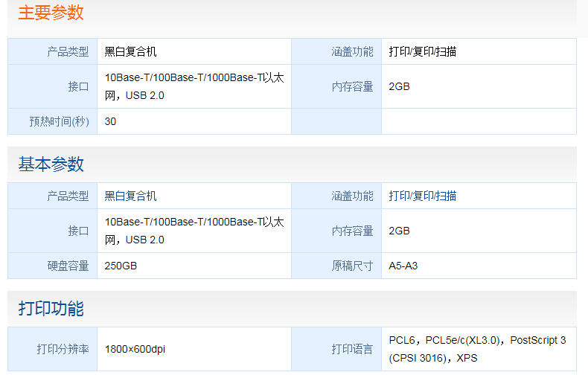Open the 打印/复印/扫描 link under 基本参数

pyautogui.click(x=422, y=196)
